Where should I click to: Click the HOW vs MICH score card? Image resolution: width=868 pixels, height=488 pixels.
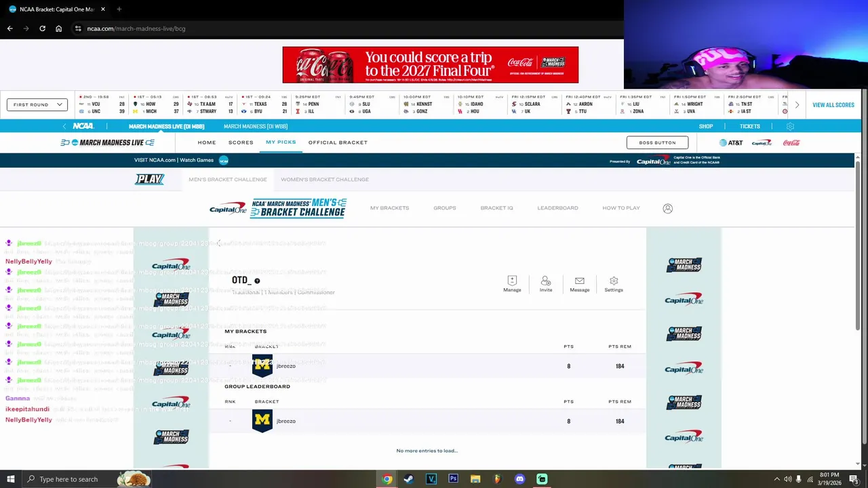pyautogui.click(x=156, y=104)
